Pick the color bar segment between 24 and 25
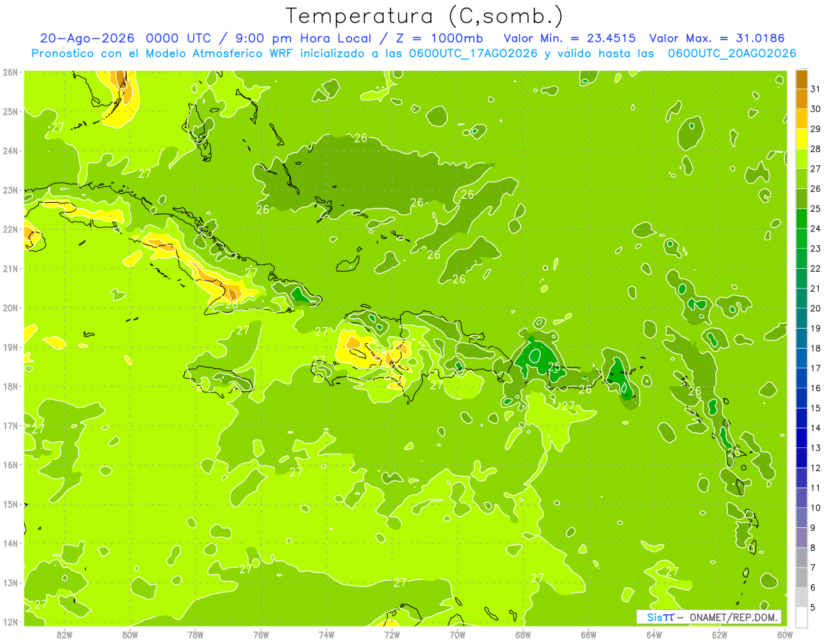Image resolution: width=834 pixels, height=644 pixels. tap(801, 218)
